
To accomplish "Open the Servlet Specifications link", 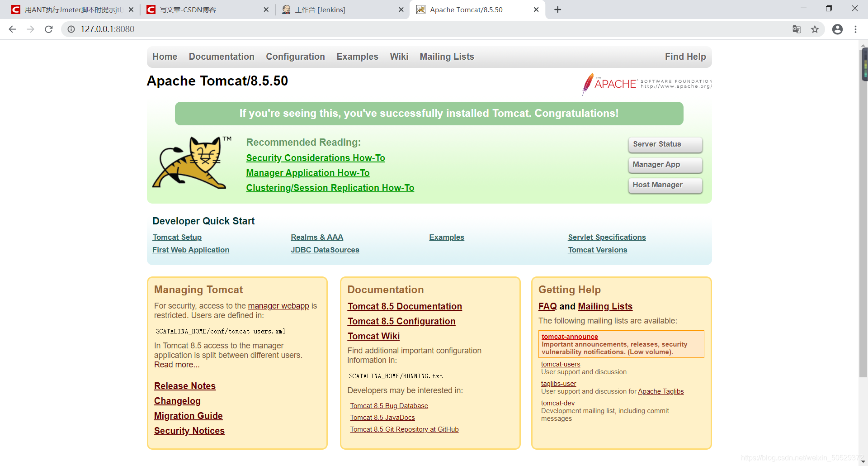I will [607, 237].
